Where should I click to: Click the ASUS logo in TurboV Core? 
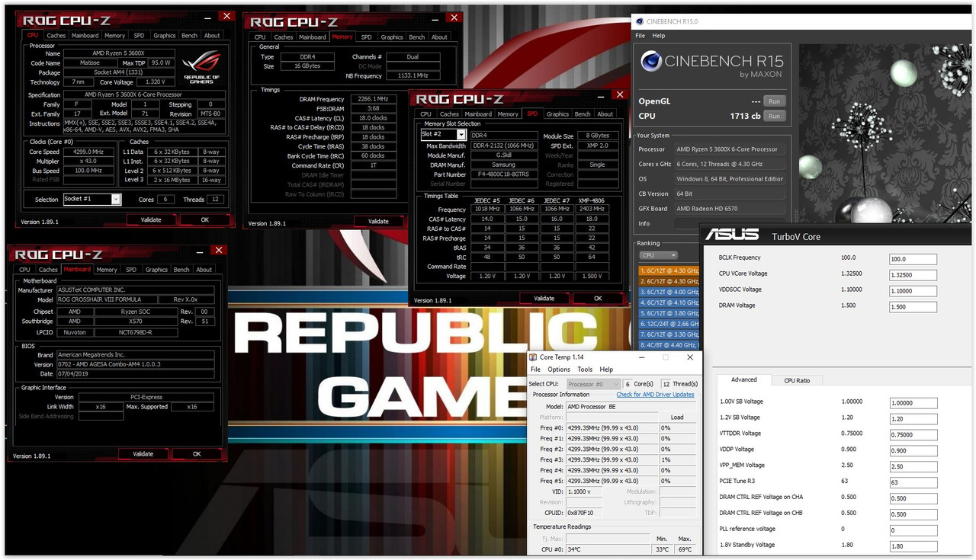pos(732,235)
